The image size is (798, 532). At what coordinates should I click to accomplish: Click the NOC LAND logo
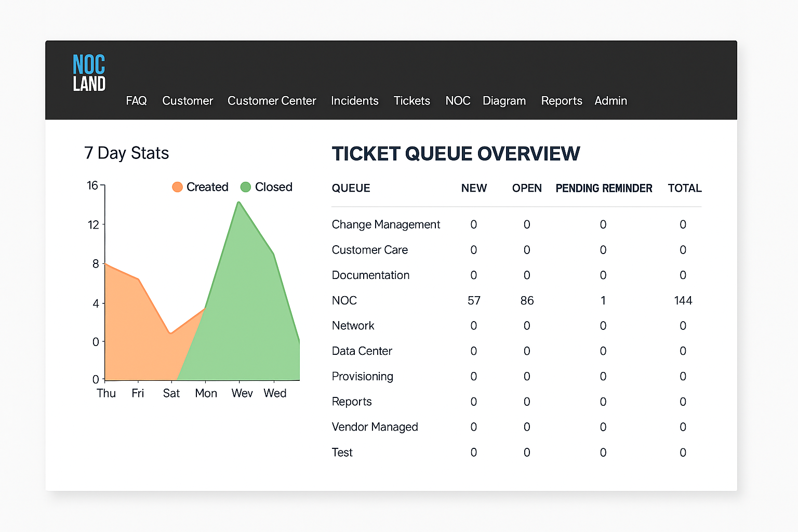point(89,73)
